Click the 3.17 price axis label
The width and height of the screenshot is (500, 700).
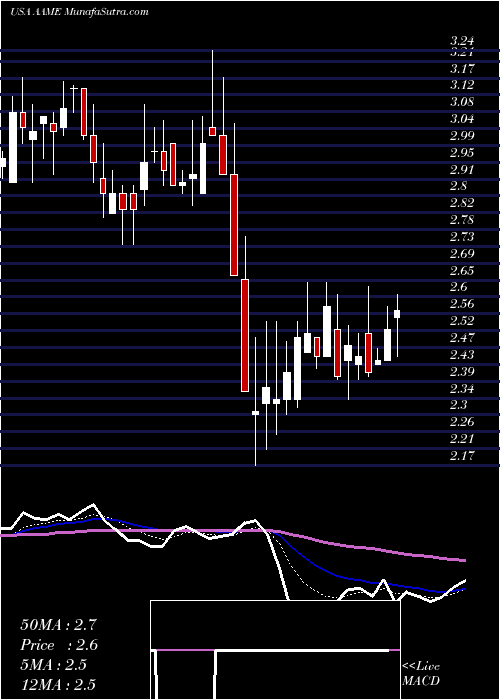click(462, 69)
